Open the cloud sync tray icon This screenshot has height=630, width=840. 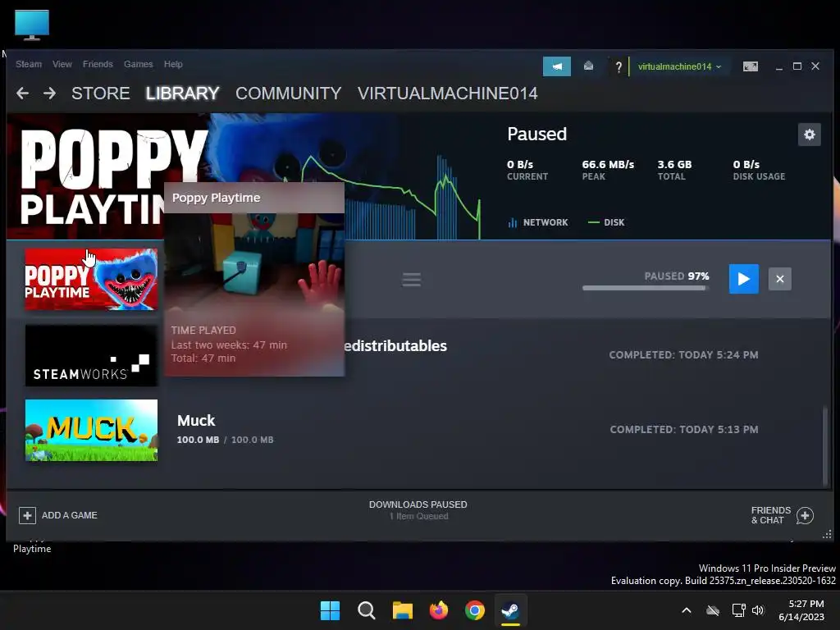(713, 610)
